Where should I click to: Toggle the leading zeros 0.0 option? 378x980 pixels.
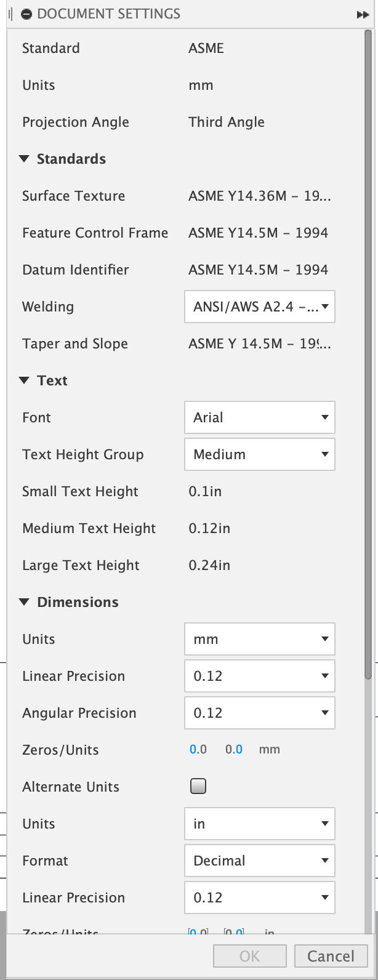[198, 750]
